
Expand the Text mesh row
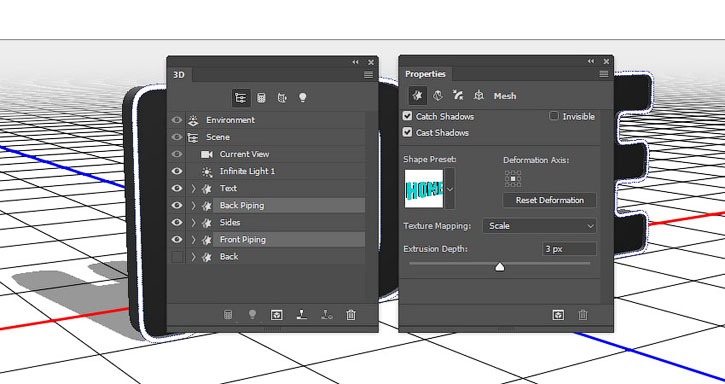click(194, 188)
